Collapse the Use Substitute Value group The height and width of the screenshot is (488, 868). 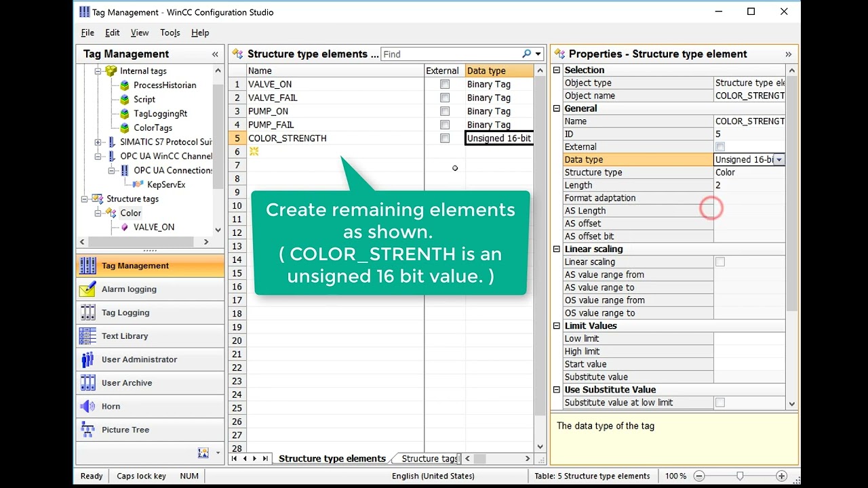pyautogui.click(x=557, y=390)
